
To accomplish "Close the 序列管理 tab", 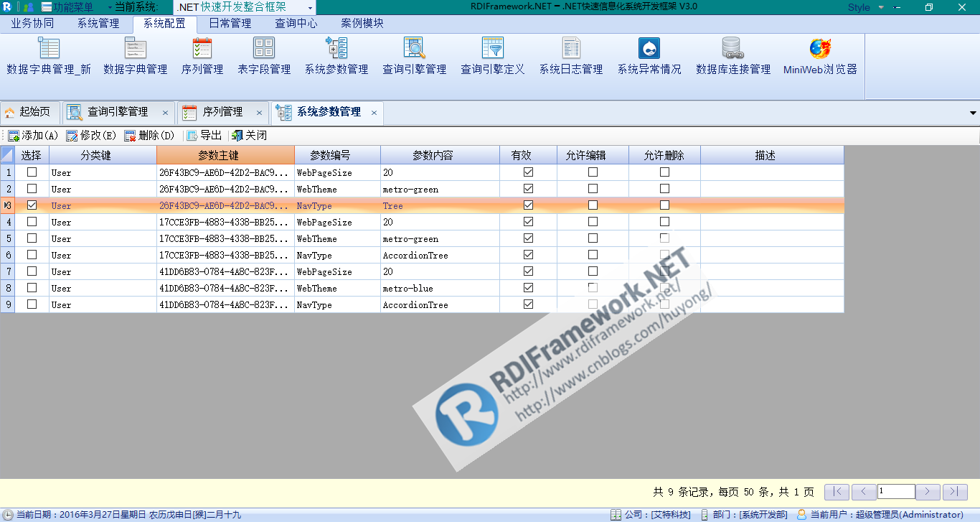I will [260, 113].
